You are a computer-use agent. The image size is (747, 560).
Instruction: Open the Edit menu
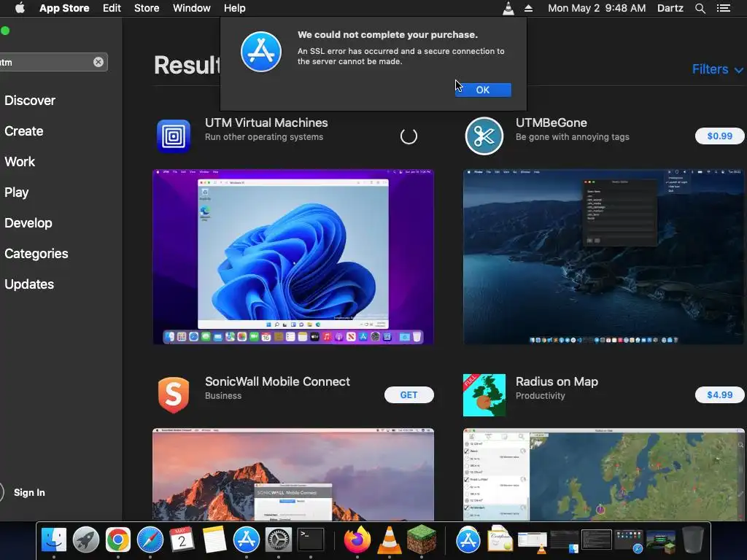pyautogui.click(x=112, y=8)
